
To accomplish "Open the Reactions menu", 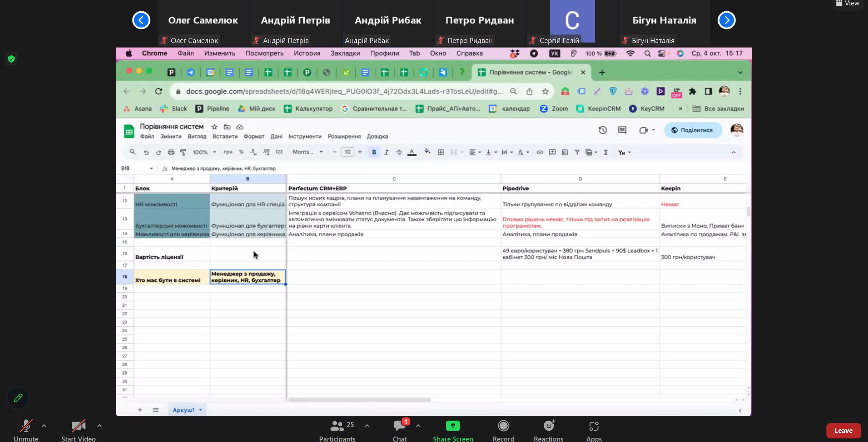I will tap(548, 426).
